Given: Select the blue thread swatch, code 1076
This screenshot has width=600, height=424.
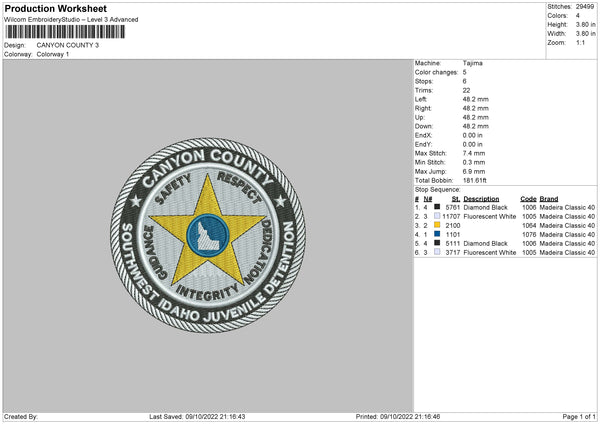Looking at the screenshot, I should (x=437, y=234).
